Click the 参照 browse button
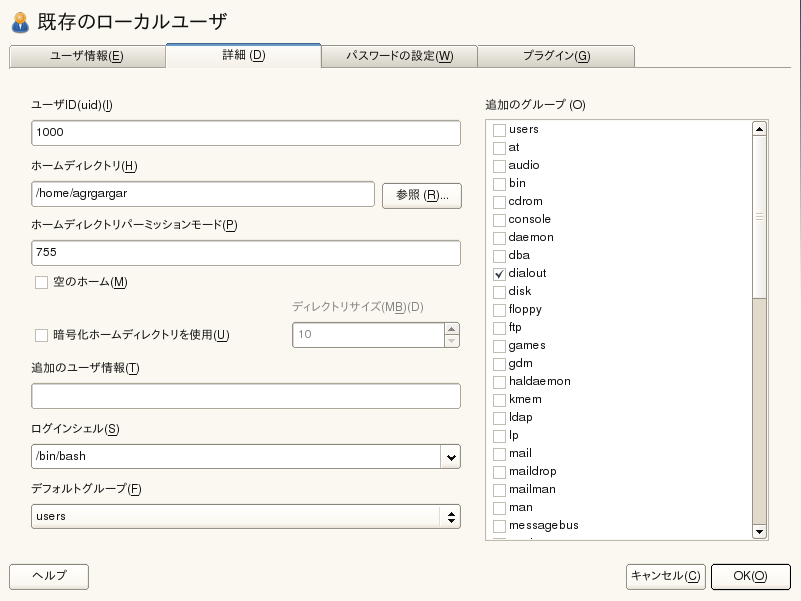The height and width of the screenshot is (601, 801). (x=421, y=195)
